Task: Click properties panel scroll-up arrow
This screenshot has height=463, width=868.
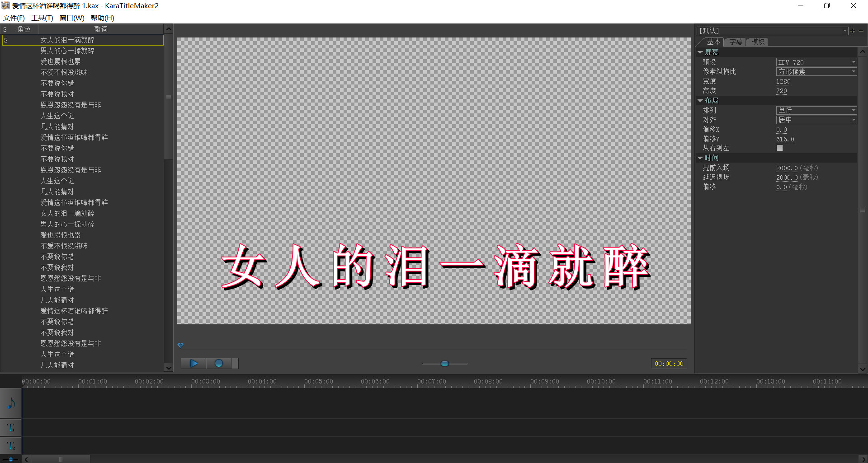Action: (x=863, y=52)
